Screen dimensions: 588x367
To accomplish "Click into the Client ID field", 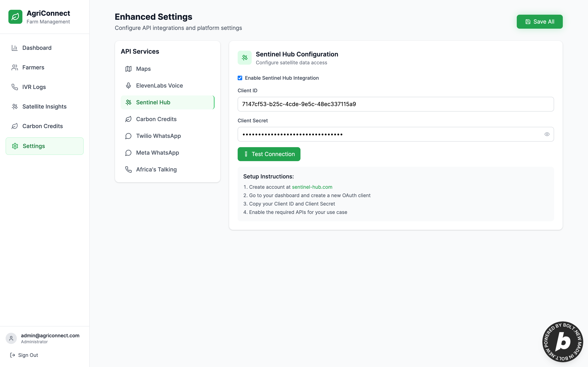I will coord(395,104).
